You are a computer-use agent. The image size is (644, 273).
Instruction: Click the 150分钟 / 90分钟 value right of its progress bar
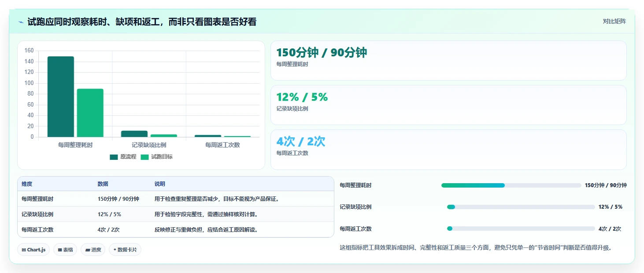[606, 185]
